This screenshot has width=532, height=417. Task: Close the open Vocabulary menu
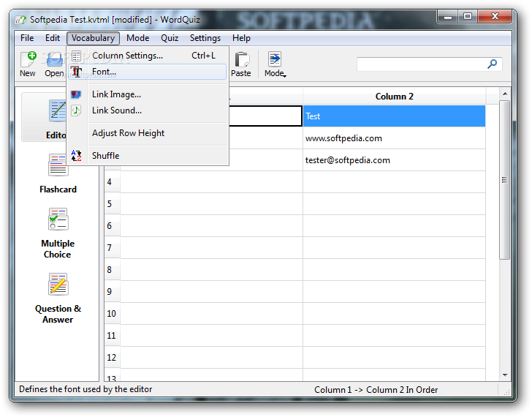click(x=93, y=38)
